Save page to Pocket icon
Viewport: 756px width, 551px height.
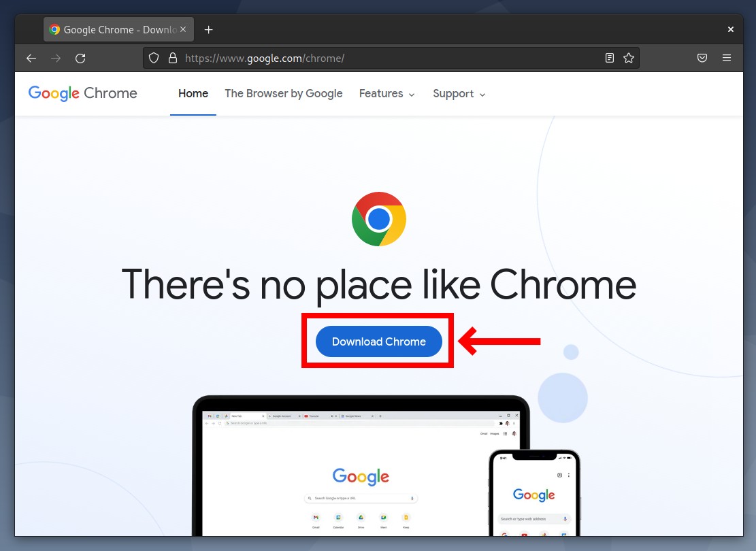pos(702,59)
